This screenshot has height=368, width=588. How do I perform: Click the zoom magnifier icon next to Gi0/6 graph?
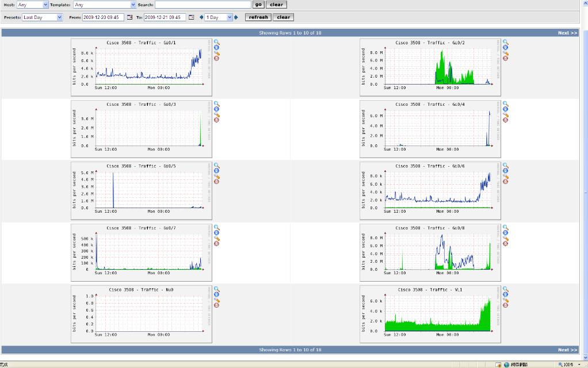pos(505,166)
